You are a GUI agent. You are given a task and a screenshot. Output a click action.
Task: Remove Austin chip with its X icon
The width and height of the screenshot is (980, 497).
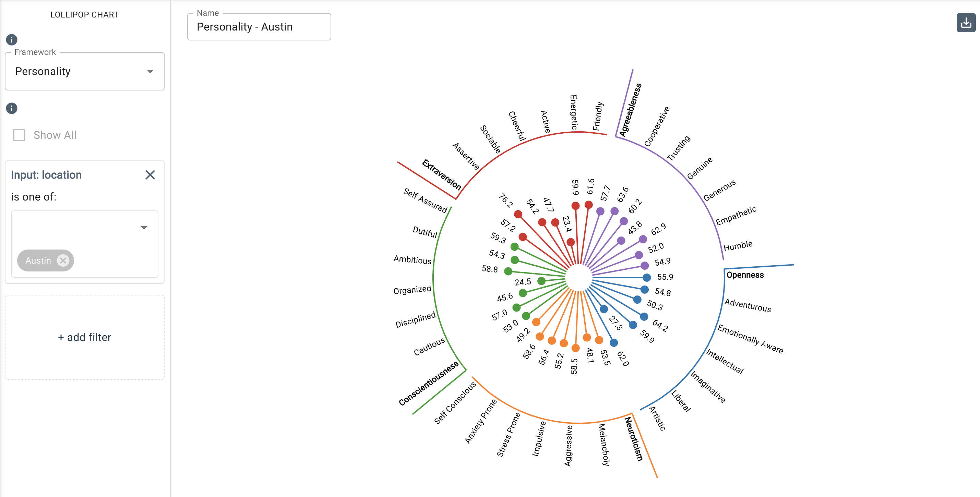[x=63, y=260]
